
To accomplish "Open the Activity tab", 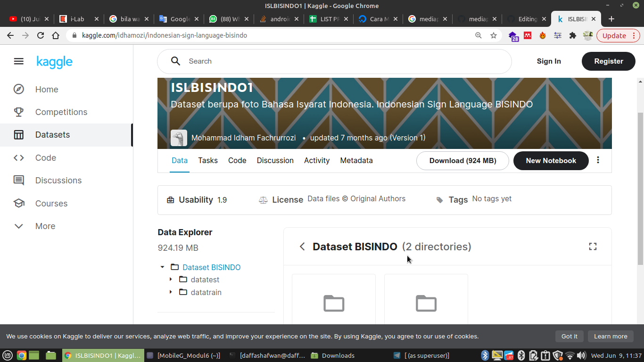I will tap(316, 160).
